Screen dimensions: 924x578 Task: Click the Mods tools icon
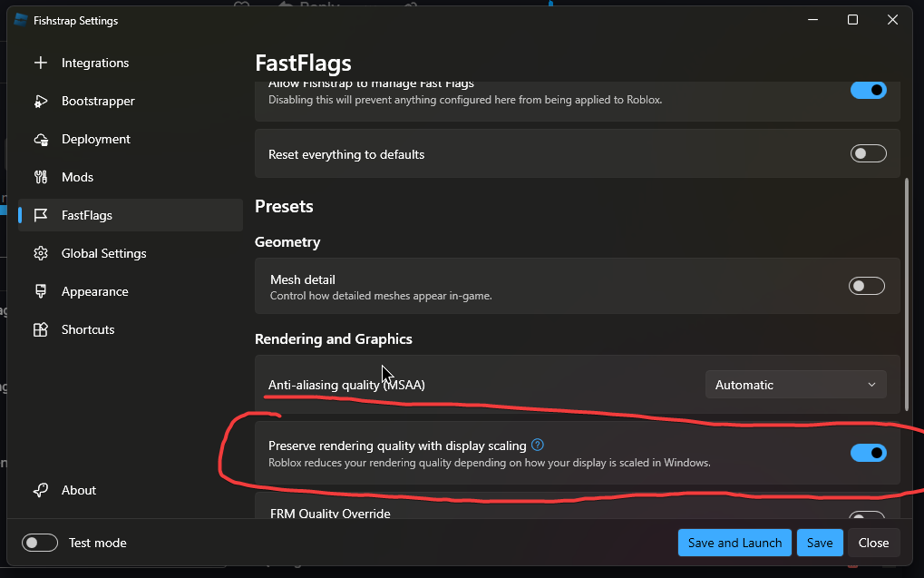41,178
